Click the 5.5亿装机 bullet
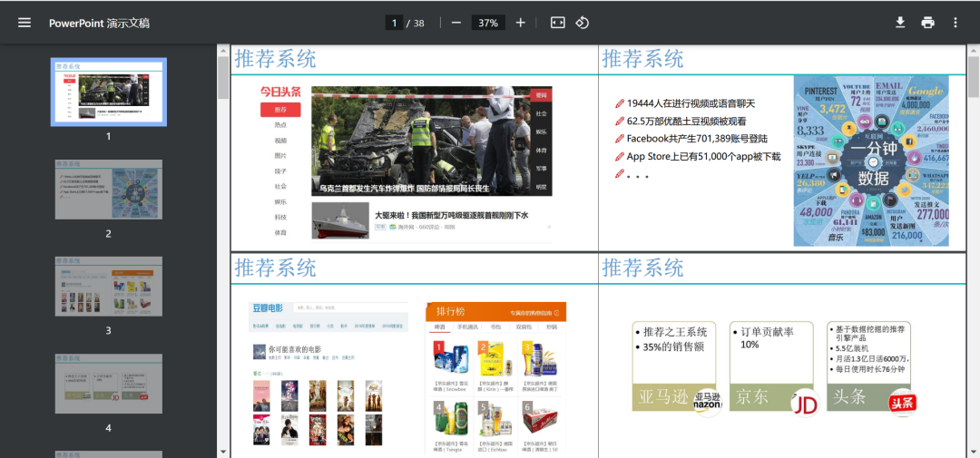 click(x=852, y=348)
